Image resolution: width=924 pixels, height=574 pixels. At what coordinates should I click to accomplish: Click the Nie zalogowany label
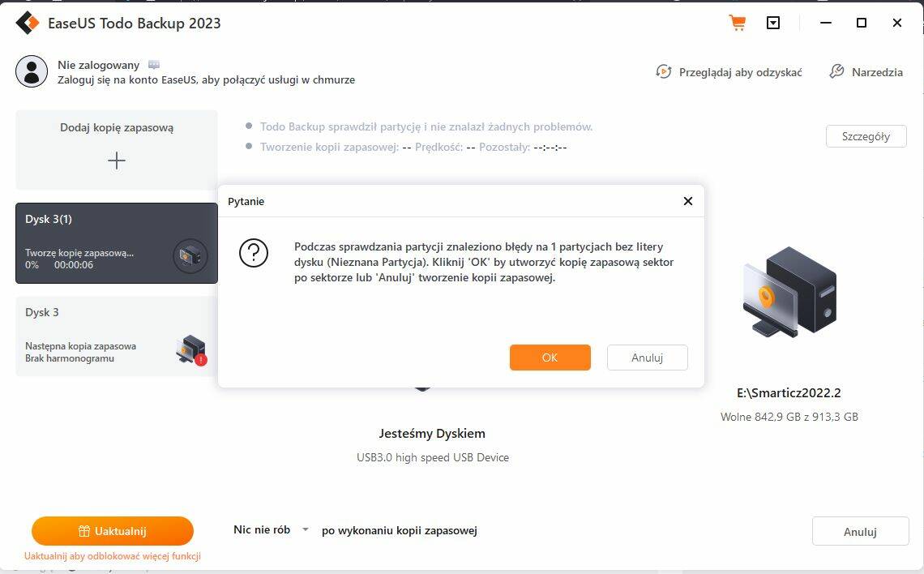tap(98, 65)
